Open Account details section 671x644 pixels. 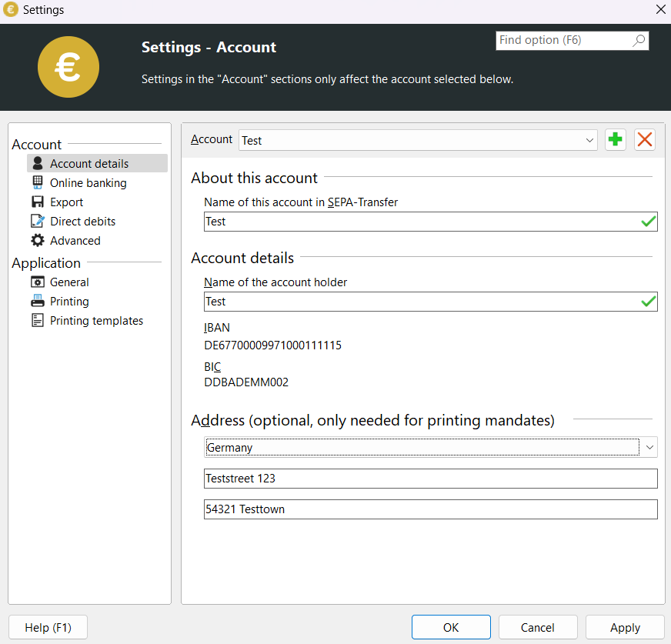point(97,163)
